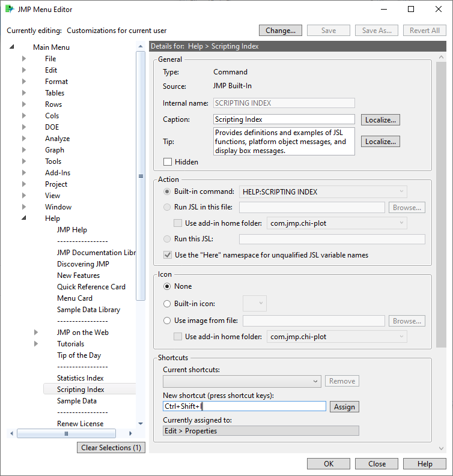Image resolution: width=453 pixels, height=476 pixels.
Task: Expand the Tables tree node
Action: 24,93
